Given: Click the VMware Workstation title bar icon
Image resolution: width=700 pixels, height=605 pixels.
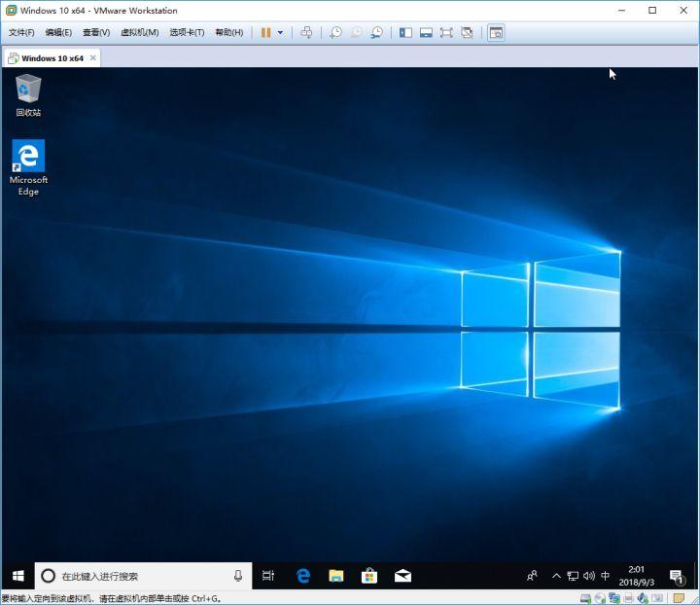Looking at the screenshot, I should [11, 11].
